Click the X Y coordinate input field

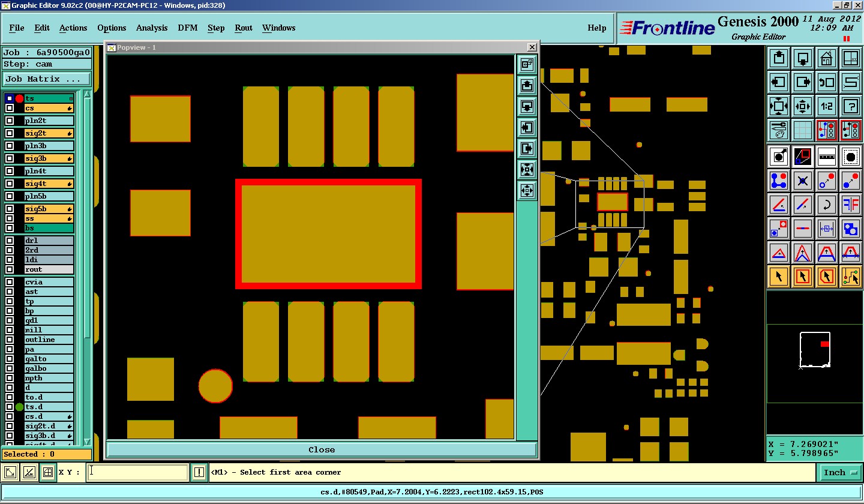pyautogui.click(x=138, y=472)
